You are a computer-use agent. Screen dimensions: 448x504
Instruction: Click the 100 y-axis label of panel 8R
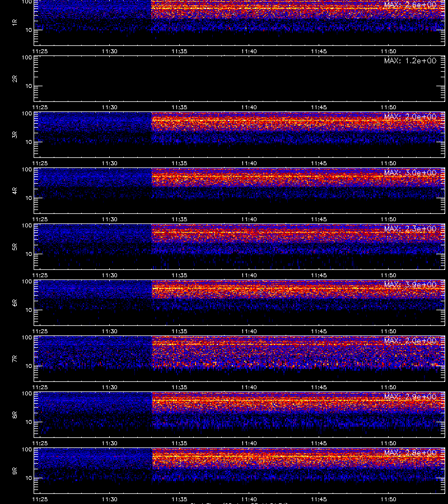pos(27,394)
